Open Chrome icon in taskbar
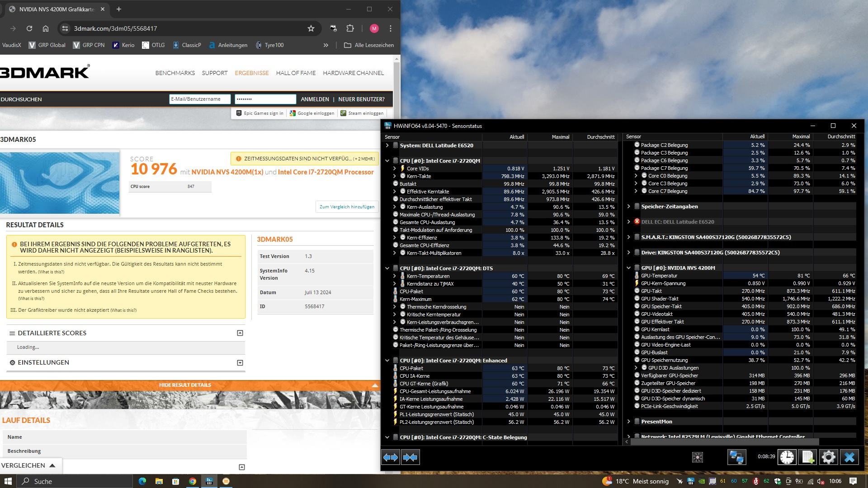This screenshot has width=868, height=488. point(193,481)
